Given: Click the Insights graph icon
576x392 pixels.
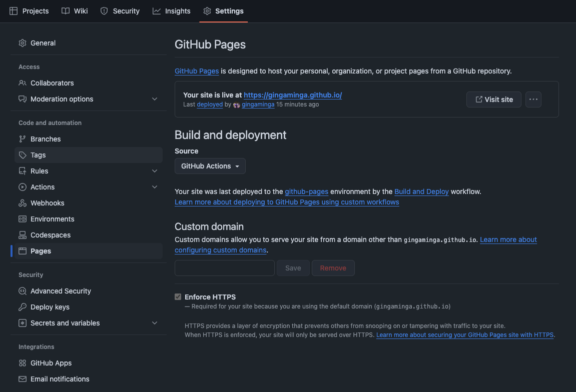Looking at the screenshot, I should (157, 11).
